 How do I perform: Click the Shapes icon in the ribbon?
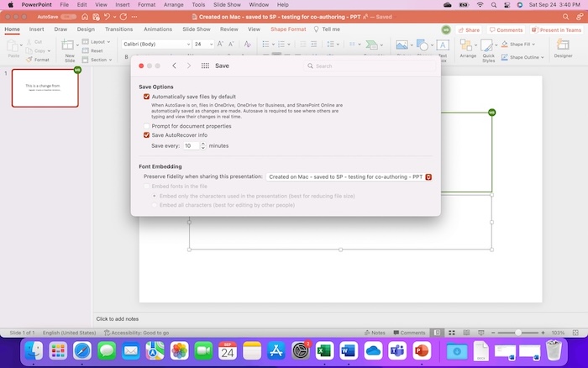click(423, 45)
